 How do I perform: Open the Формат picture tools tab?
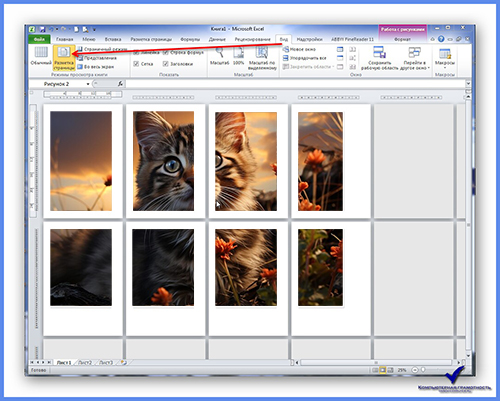click(x=402, y=39)
